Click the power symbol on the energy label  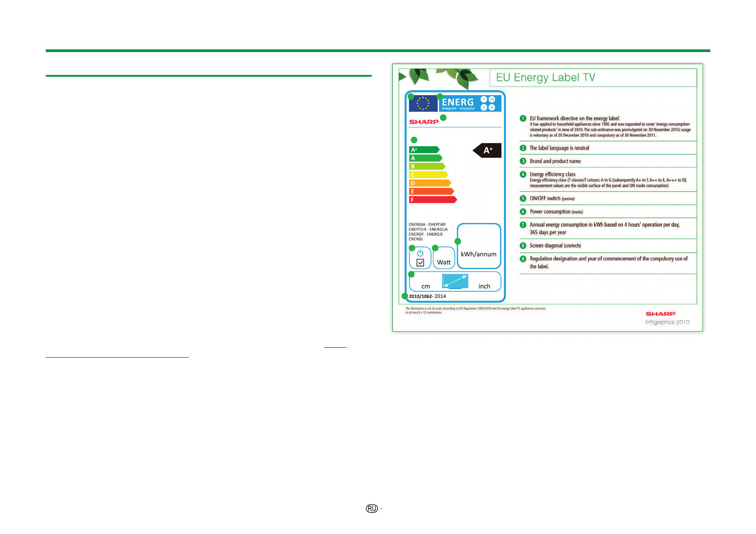point(420,253)
